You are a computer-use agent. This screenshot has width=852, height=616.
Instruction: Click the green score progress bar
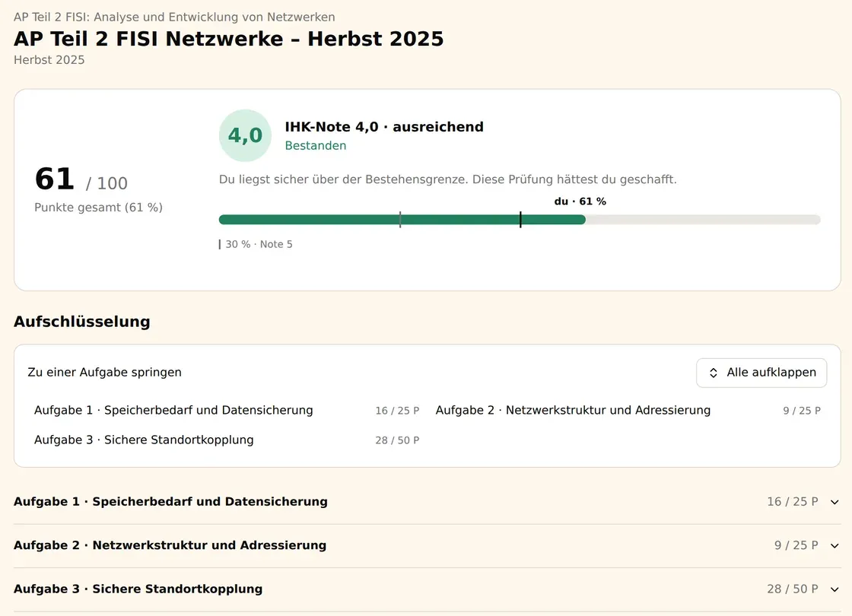point(402,220)
